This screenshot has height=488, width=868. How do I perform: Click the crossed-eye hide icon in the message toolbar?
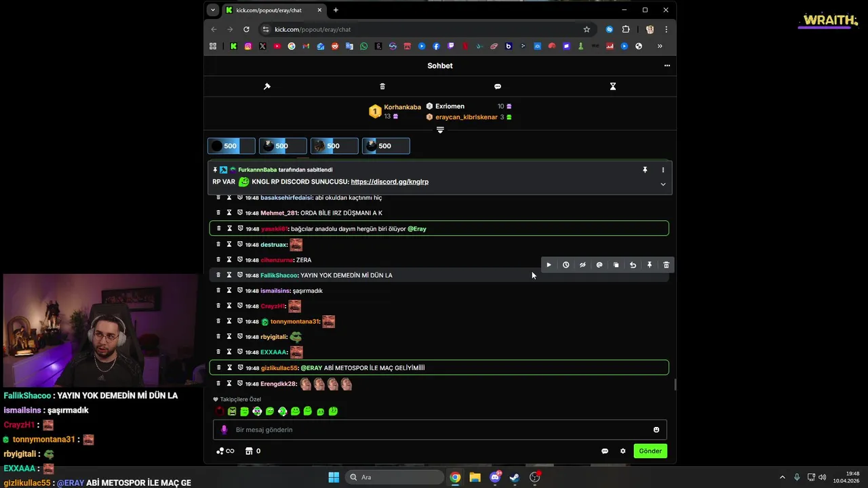pos(583,265)
